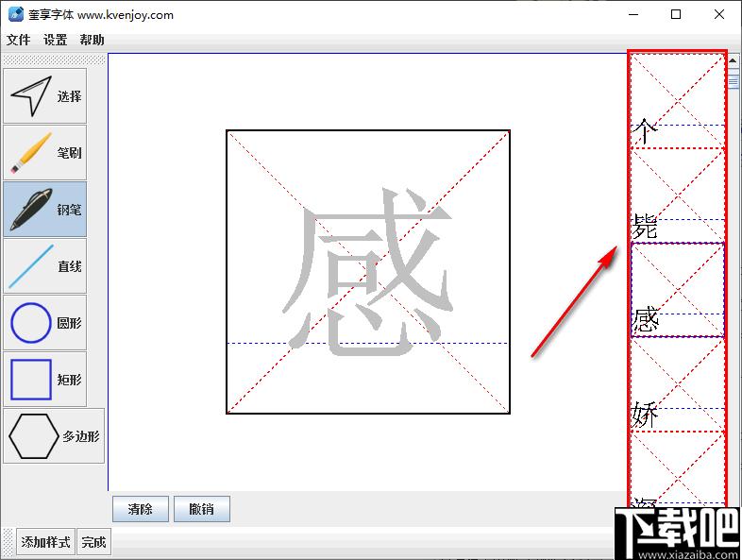742x560 pixels.
Task: Click the app icon in title bar
Action: (x=16, y=14)
